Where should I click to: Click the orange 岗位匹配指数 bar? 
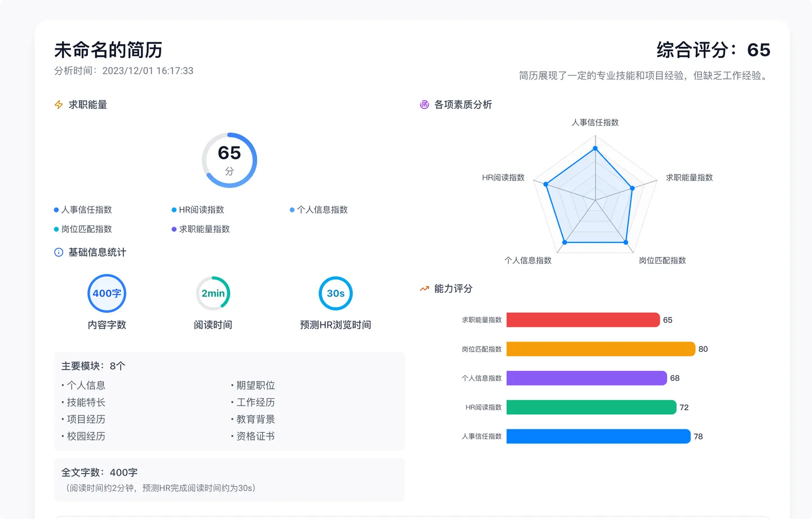[601, 349]
